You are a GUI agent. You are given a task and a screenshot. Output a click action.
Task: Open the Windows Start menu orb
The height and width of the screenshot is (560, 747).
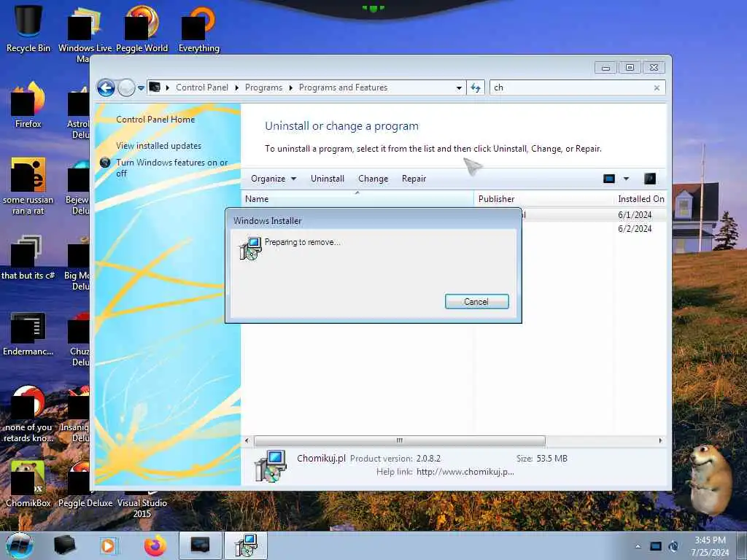pyautogui.click(x=20, y=545)
